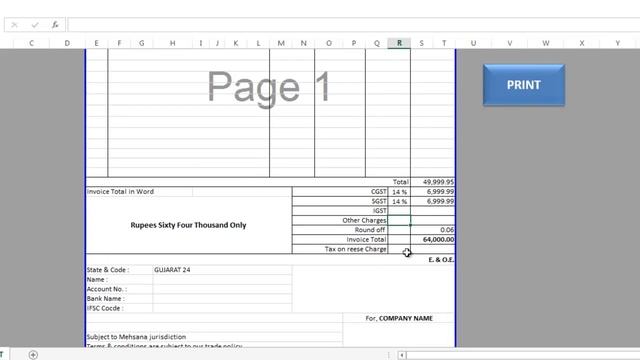Click the formula bar enter checkmark icon
640x360 pixels.
pyautogui.click(x=35, y=25)
